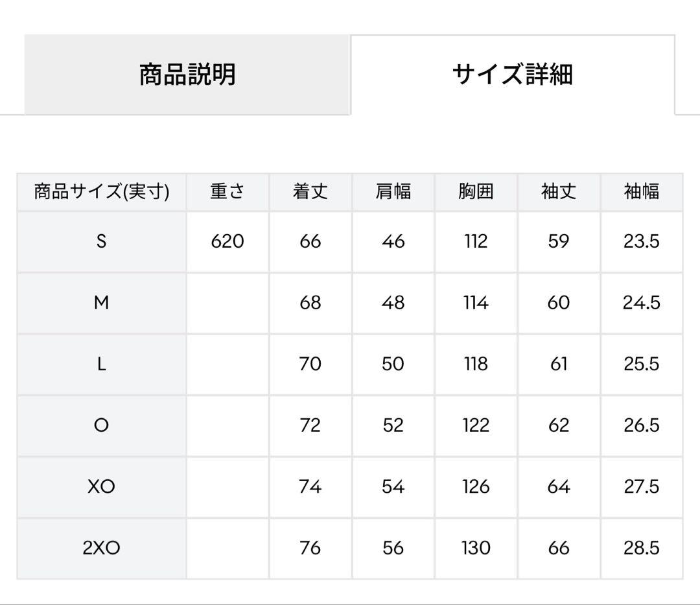
Task: Select the M size row label
Action: tap(102, 303)
